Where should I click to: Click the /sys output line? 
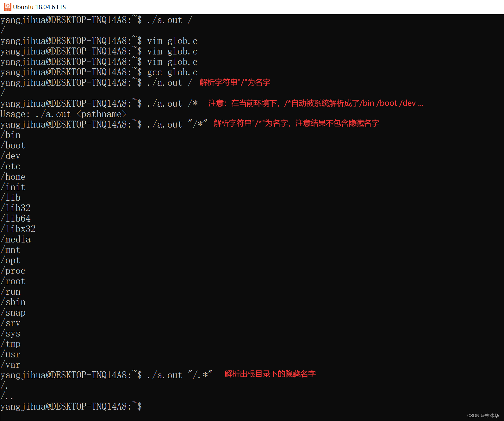10,334
